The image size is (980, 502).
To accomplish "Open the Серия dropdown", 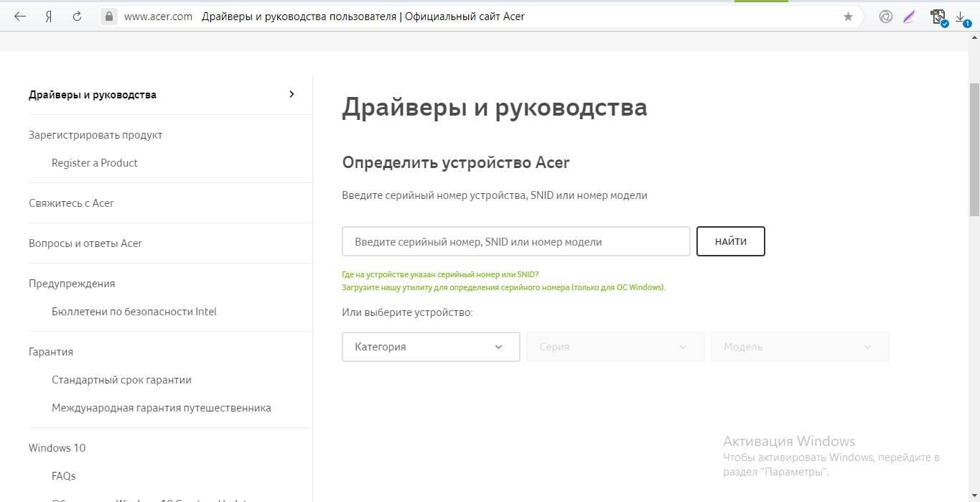I will (x=615, y=347).
